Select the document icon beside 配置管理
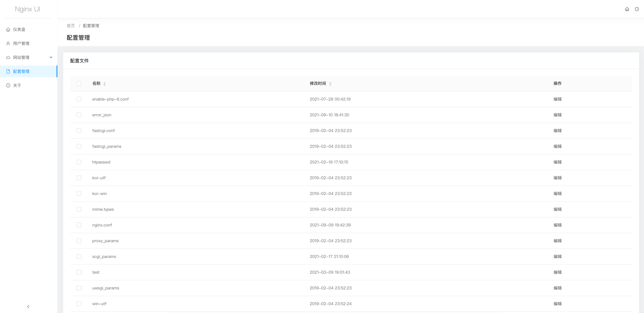Image resolution: width=644 pixels, height=313 pixels. (8, 71)
